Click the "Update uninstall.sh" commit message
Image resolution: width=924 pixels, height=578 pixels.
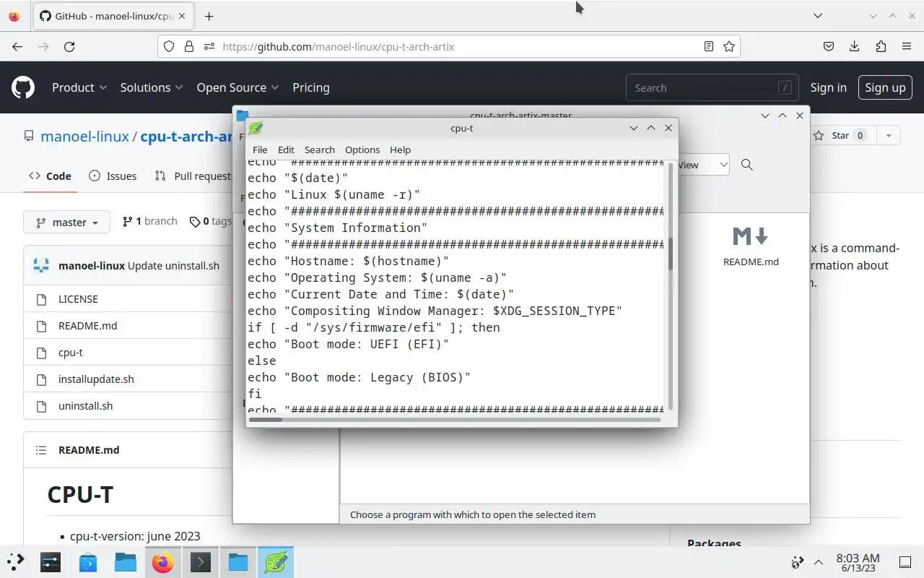tap(173, 265)
